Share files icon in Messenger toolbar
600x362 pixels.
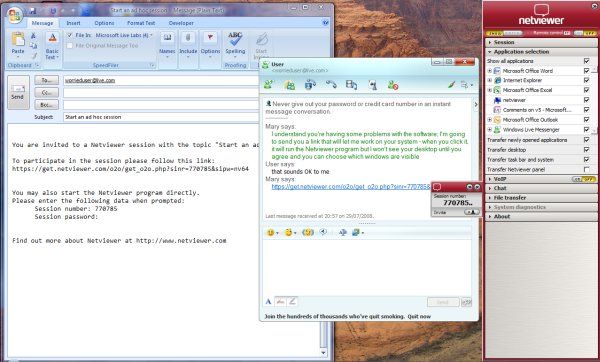click(290, 85)
